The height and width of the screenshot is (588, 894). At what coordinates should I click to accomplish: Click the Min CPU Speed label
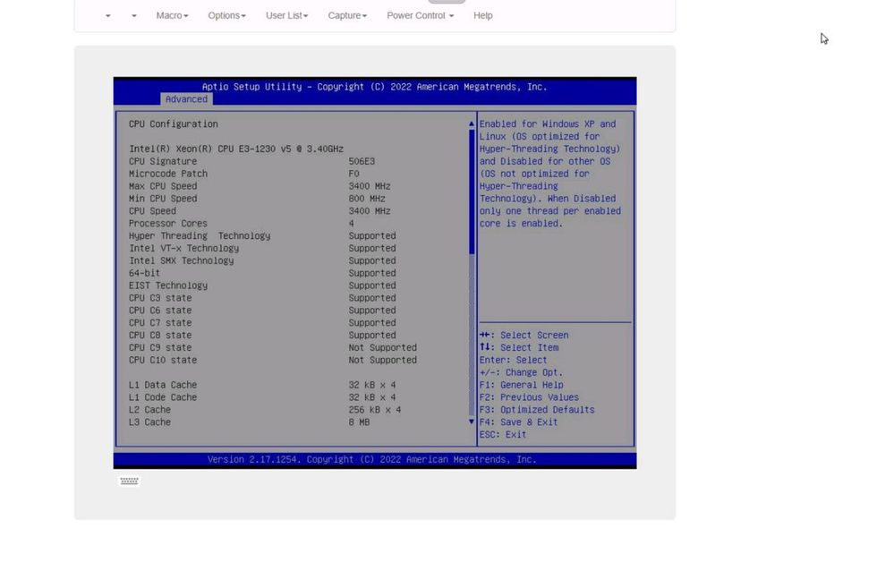coord(163,199)
